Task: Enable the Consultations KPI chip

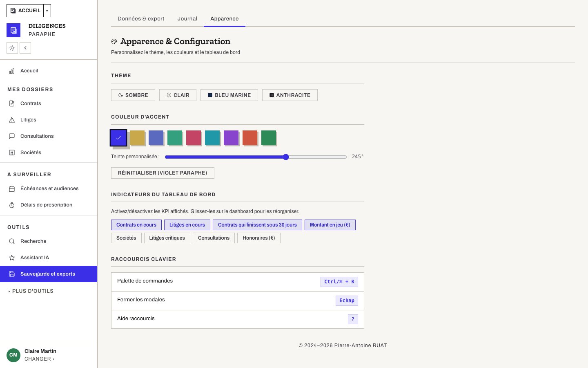Action: 214,238
